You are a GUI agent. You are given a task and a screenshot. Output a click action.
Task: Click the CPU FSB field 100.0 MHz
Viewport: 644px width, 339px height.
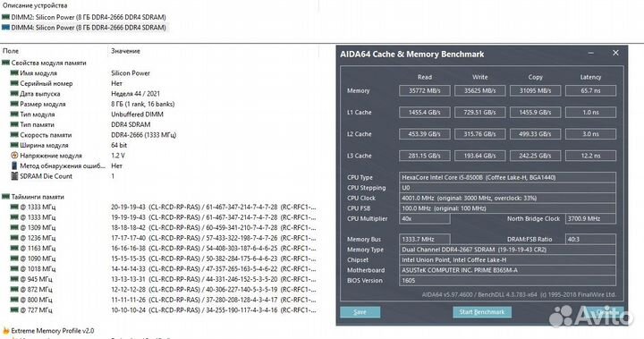508,208
